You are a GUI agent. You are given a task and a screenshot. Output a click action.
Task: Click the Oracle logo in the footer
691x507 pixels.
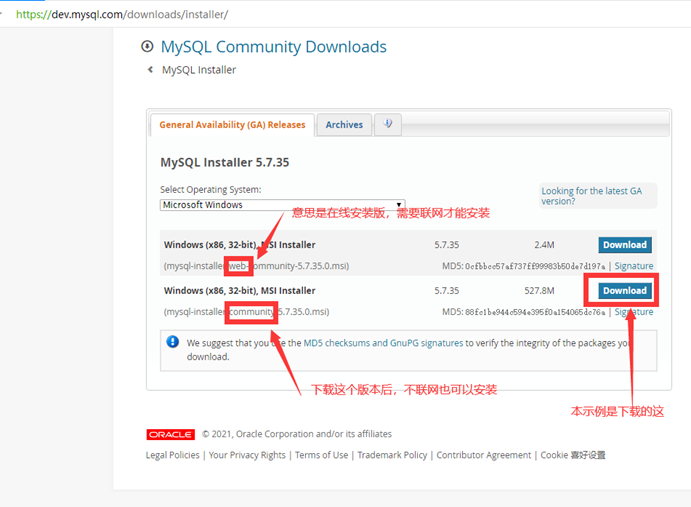[171, 434]
